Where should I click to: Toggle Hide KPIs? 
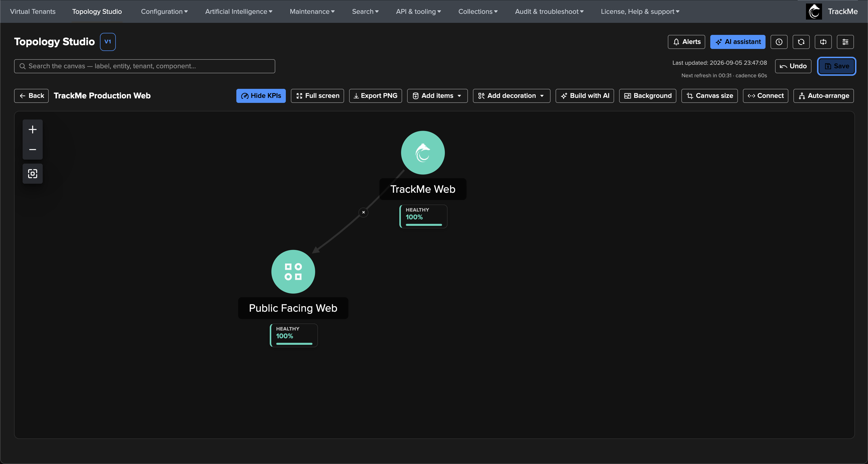pos(261,96)
